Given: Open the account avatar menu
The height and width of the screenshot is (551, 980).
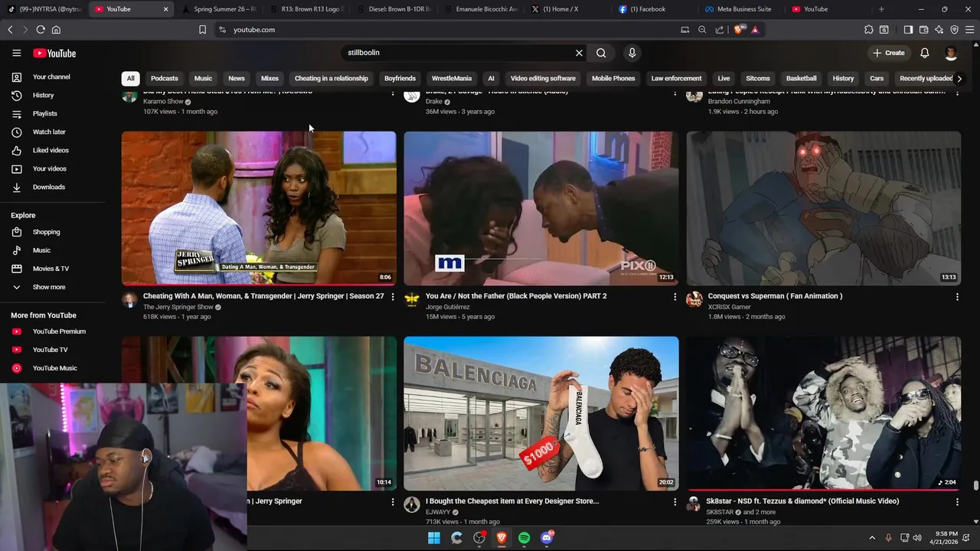Looking at the screenshot, I should 951,53.
